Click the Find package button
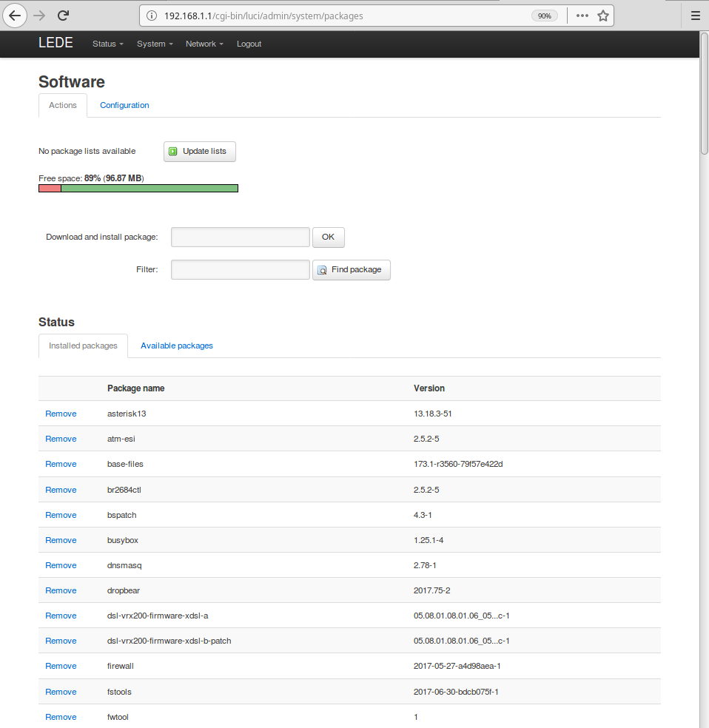709x728 pixels. coord(352,270)
